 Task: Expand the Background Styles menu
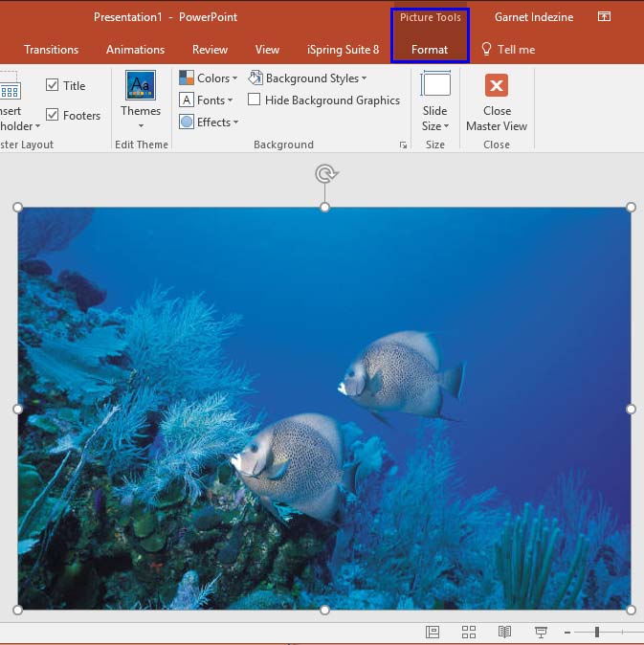point(307,78)
